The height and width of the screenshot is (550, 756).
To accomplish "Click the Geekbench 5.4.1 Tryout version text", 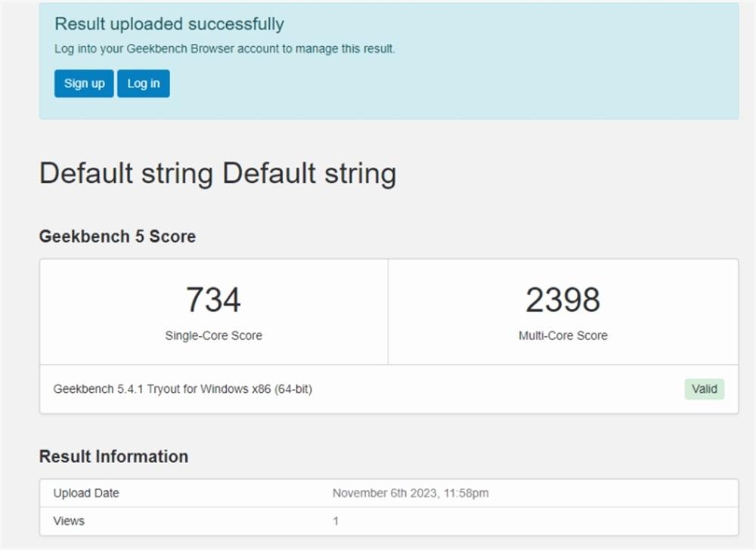I will pyautogui.click(x=183, y=389).
